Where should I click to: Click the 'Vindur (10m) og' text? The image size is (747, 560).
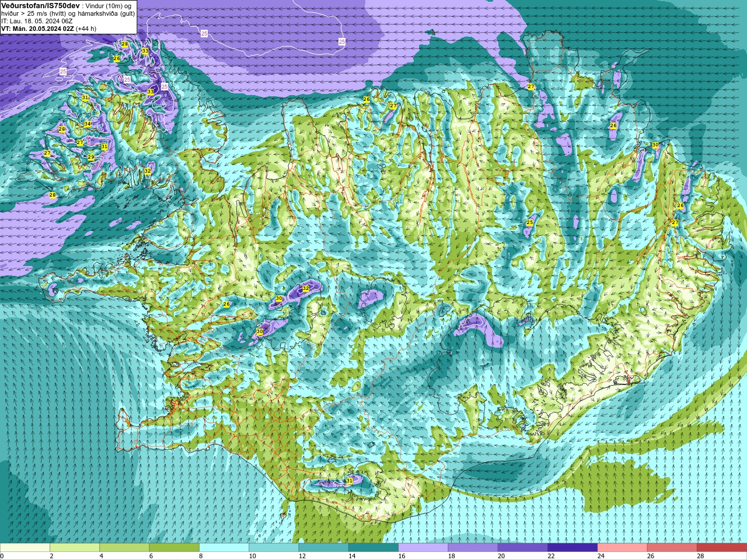pyautogui.click(x=109, y=5)
